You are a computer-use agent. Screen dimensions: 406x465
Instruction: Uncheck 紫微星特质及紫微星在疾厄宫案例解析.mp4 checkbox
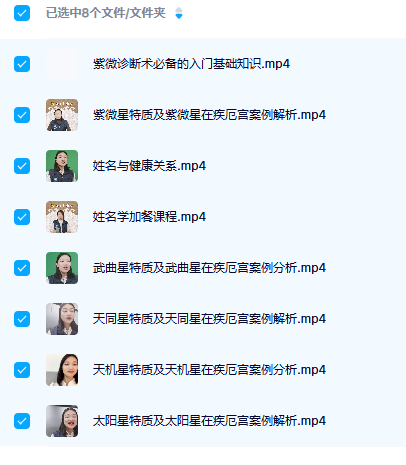(22, 115)
